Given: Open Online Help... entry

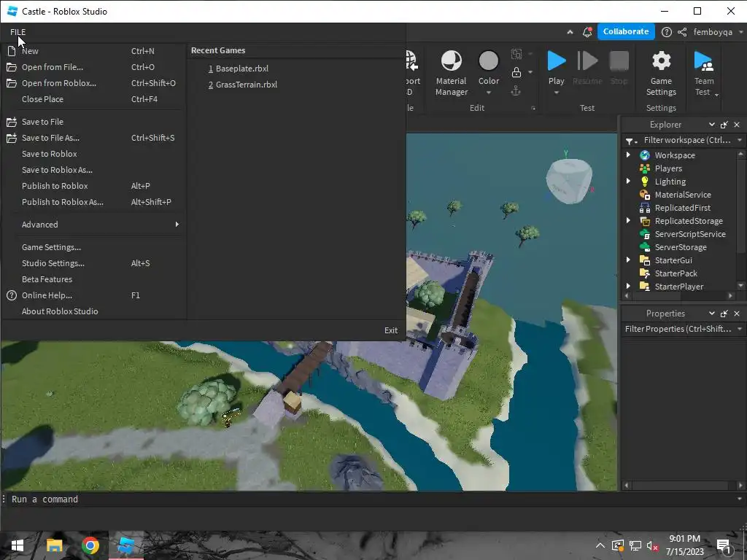Looking at the screenshot, I should click(93, 295).
